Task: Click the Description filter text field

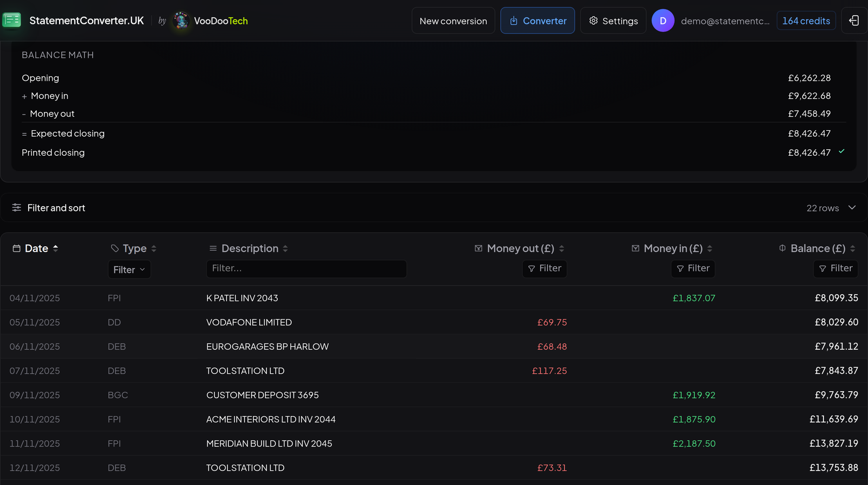Action: 307,269
